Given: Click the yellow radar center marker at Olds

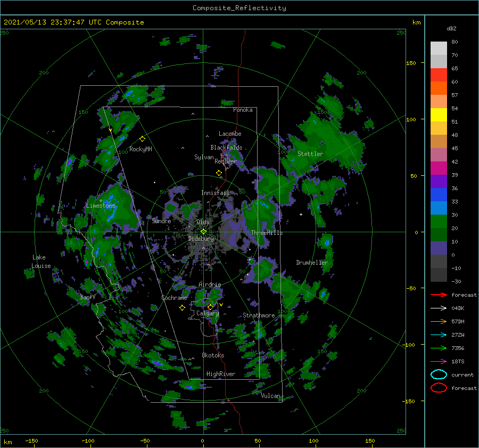Looking at the screenshot, I should pos(203,232).
